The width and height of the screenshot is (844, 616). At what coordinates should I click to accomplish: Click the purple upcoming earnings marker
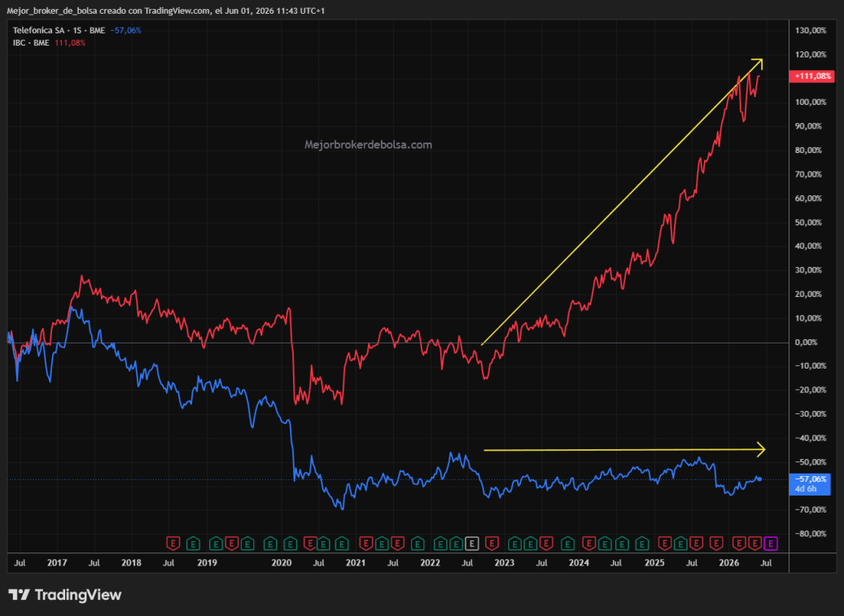pyautogui.click(x=771, y=544)
